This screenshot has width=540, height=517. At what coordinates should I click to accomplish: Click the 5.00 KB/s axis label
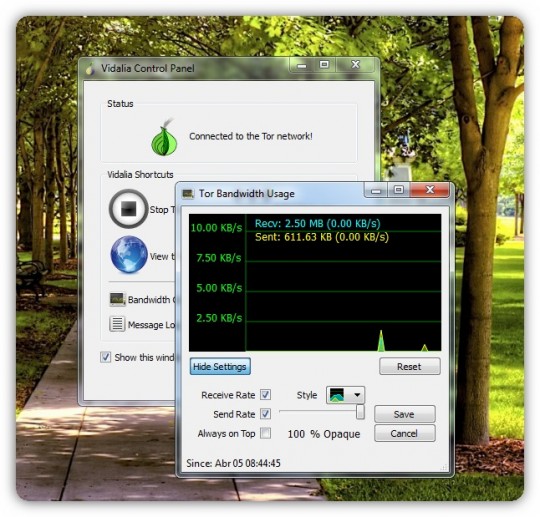(219, 288)
